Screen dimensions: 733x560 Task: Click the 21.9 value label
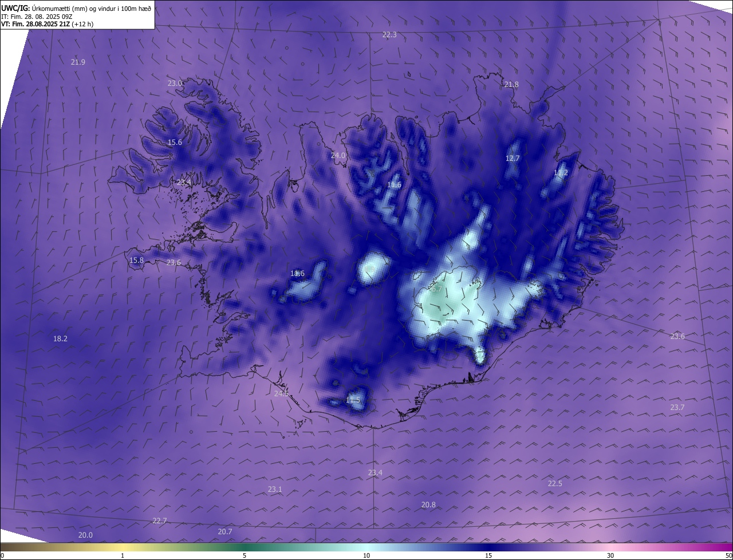(78, 62)
